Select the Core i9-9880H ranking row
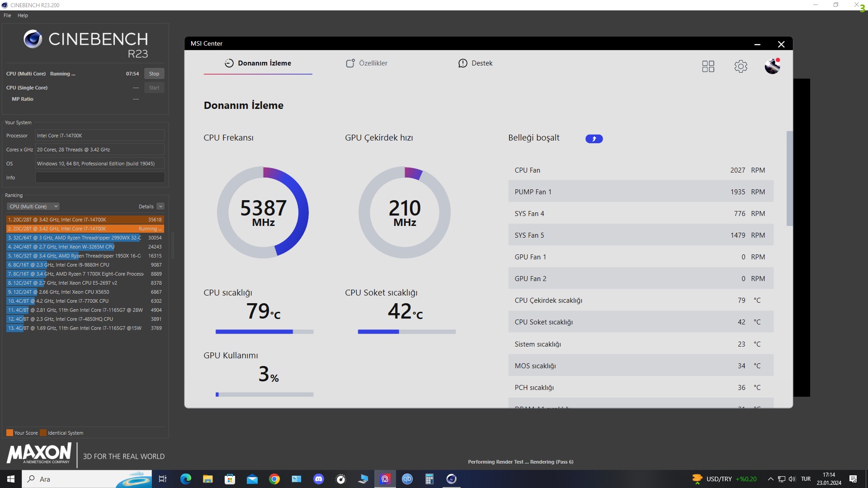868x488 pixels. (x=85, y=265)
